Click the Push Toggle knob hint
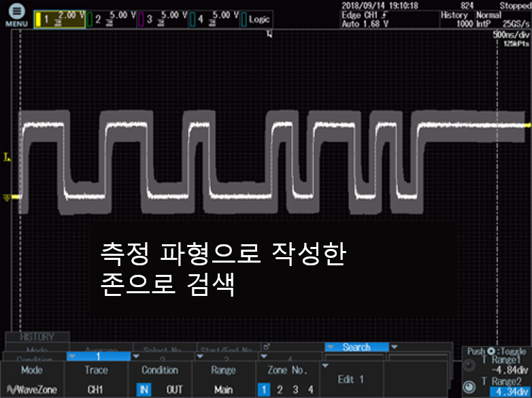The width and height of the screenshot is (532, 398). tap(497, 351)
